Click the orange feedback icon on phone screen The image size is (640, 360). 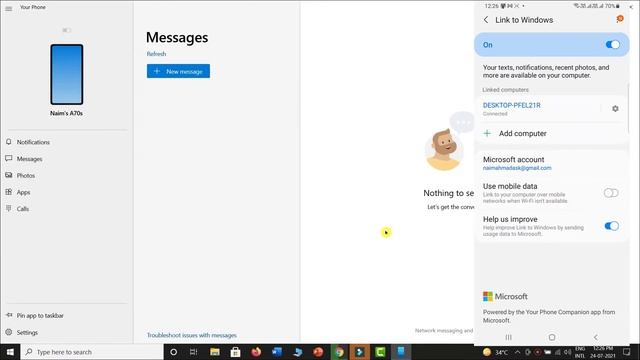(620, 19)
